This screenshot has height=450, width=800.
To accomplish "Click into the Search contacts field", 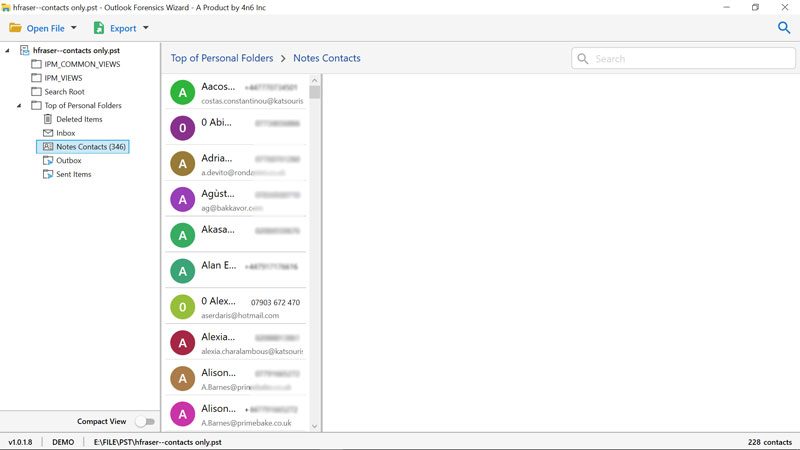I will [x=683, y=59].
